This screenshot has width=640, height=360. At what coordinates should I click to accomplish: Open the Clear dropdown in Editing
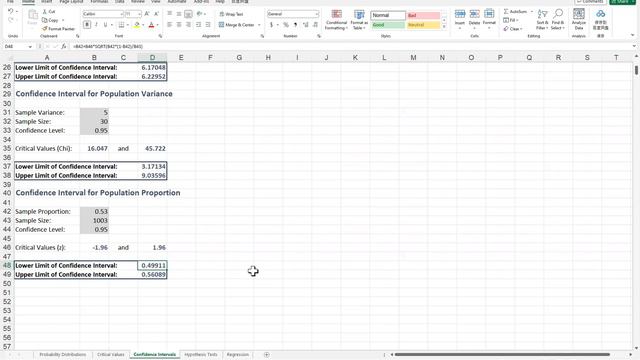[513, 29]
